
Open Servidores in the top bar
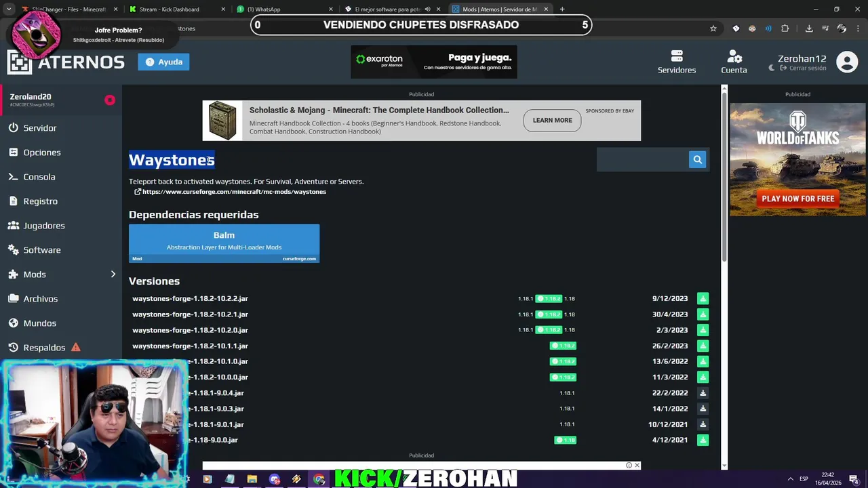click(x=676, y=62)
